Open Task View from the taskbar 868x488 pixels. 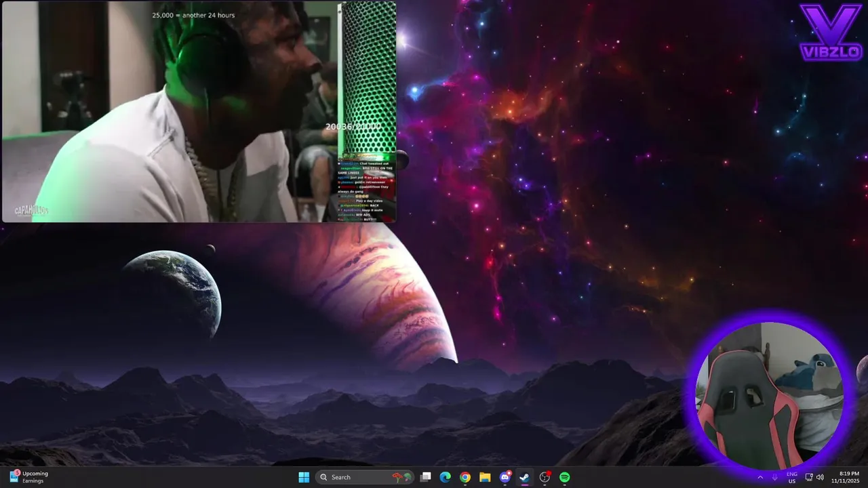(x=426, y=477)
